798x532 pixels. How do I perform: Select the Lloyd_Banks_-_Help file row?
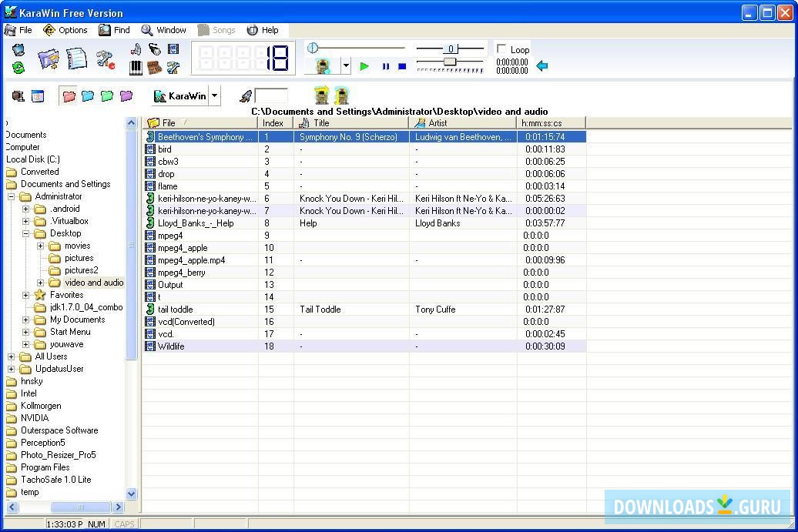364,223
